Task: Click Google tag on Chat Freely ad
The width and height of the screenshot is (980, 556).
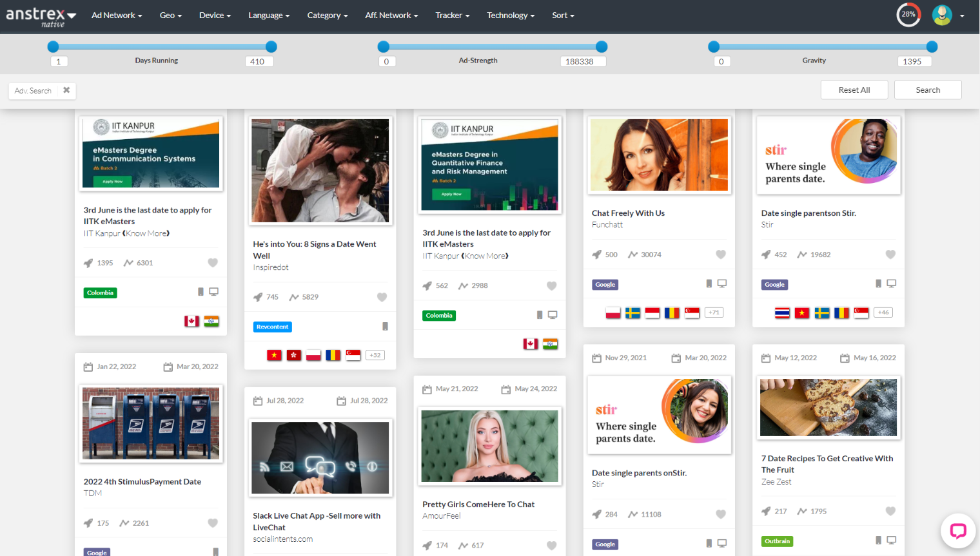Action: pos(605,285)
